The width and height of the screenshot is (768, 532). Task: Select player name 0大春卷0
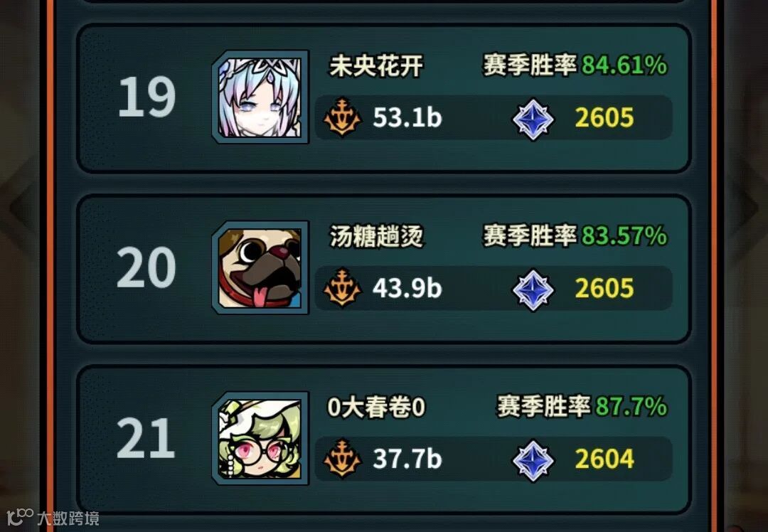(376, 407)
